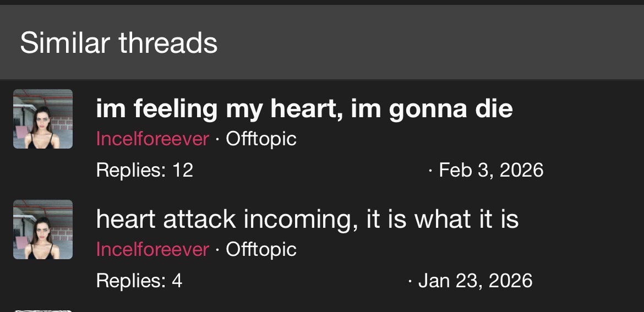
Task: Click empty header bar right of "Similar threads"
Action: pyautogui.click(x=429, y=43)
